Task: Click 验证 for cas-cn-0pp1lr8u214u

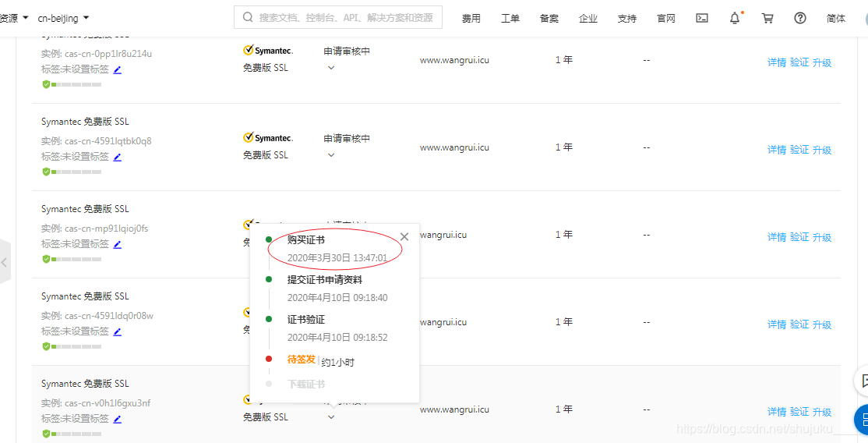Action: coord(799,62)
